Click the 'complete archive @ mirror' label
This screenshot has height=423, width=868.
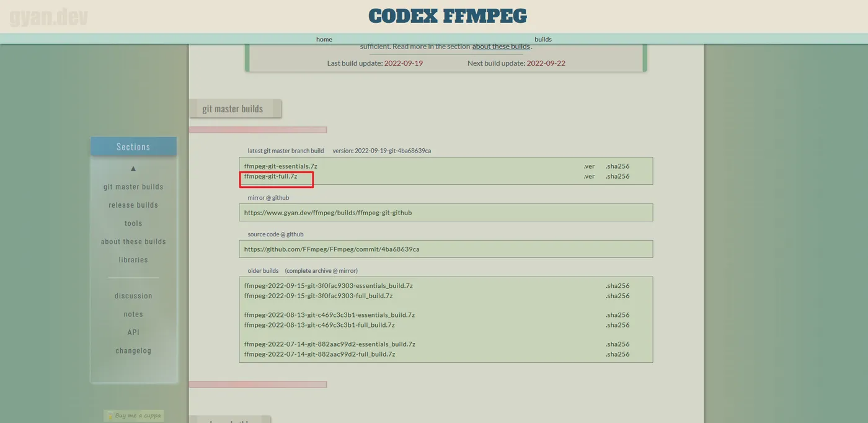(321, 271)
